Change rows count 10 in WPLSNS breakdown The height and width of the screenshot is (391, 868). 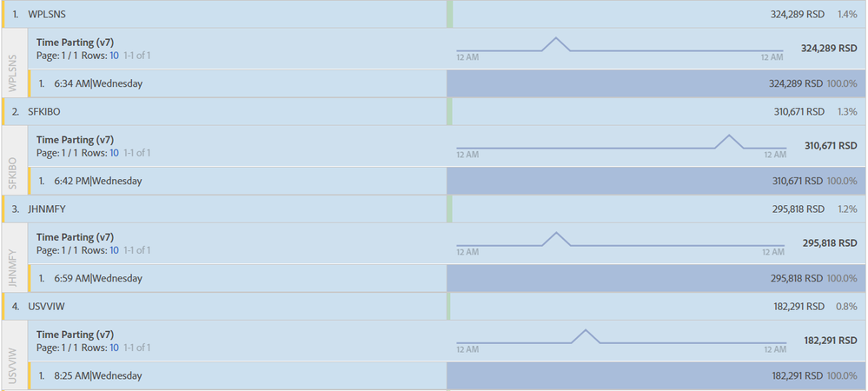click(114, 56)
